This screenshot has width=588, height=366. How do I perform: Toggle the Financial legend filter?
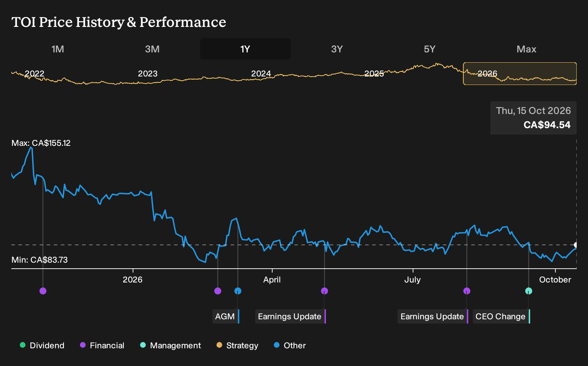pos(102,345)
